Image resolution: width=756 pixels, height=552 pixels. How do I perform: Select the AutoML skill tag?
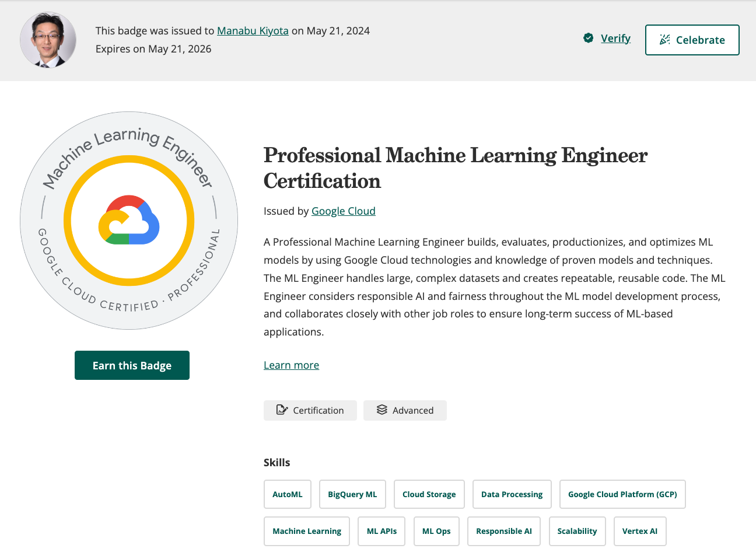point(287,494)
